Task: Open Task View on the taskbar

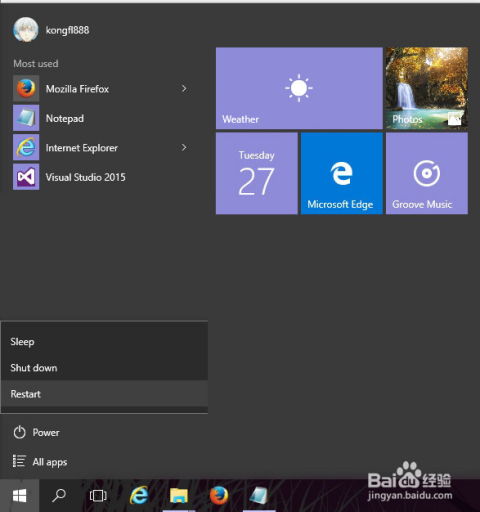Action: tap(98, 496)
